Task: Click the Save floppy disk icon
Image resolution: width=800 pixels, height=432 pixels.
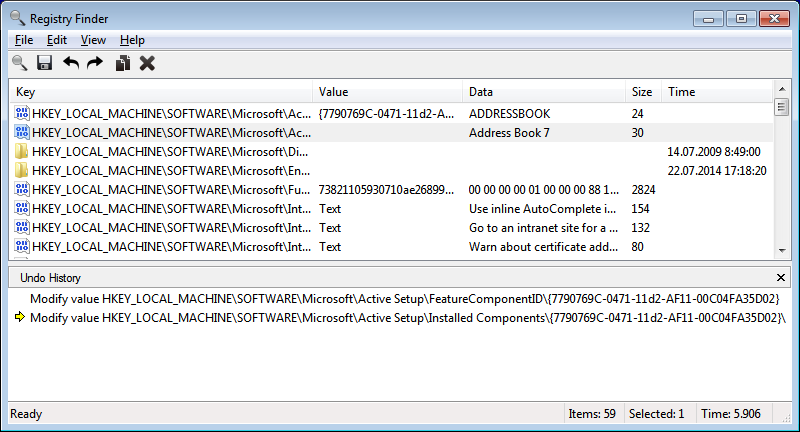Action: pyautogui.click(x=44, y=63)
